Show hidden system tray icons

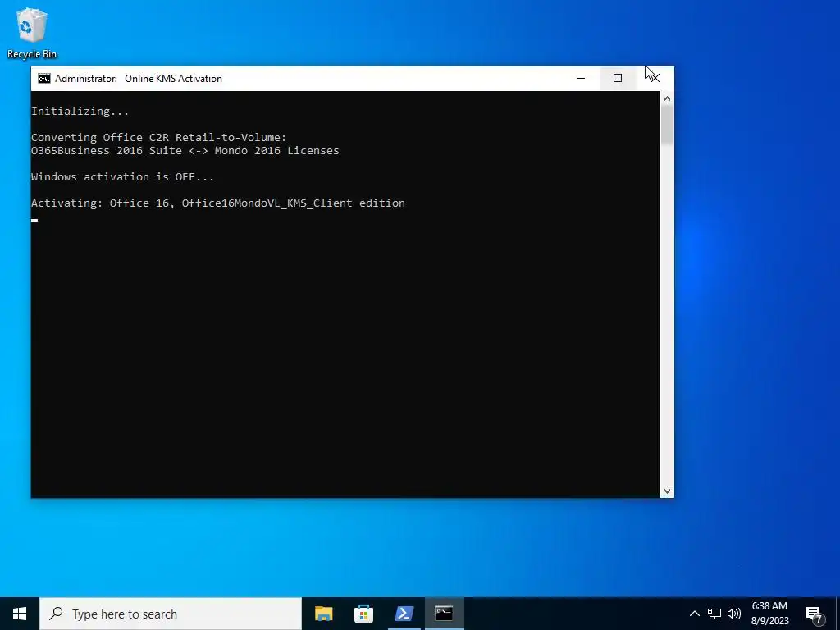(694, 614)
